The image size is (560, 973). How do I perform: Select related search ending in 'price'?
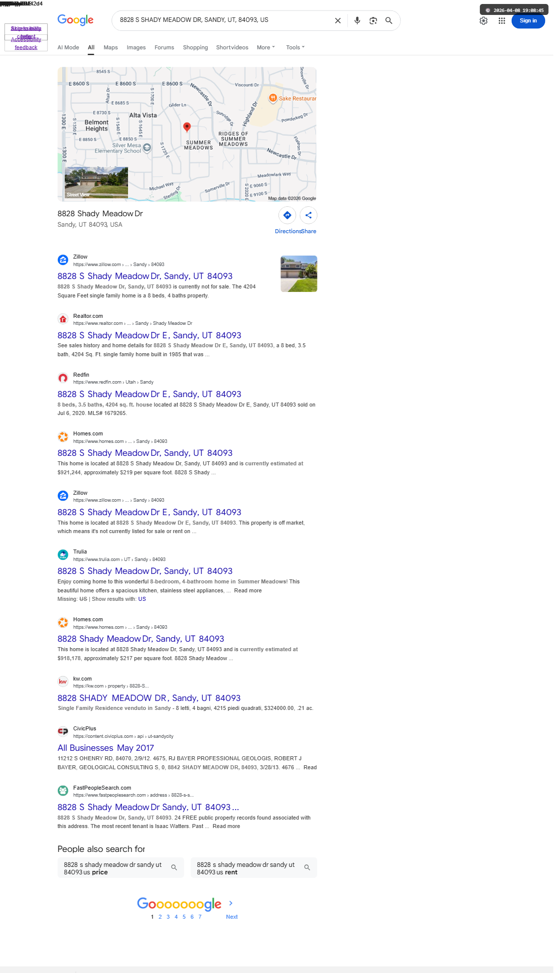pyautogui.click(x=121, y=868)
